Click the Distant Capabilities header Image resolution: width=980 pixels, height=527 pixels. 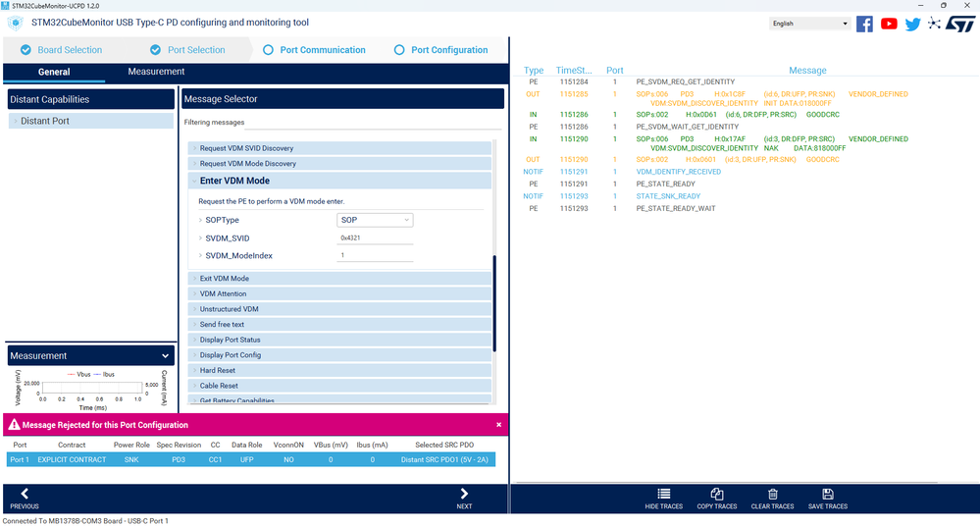pyautogui.click(x=90, y=99)
